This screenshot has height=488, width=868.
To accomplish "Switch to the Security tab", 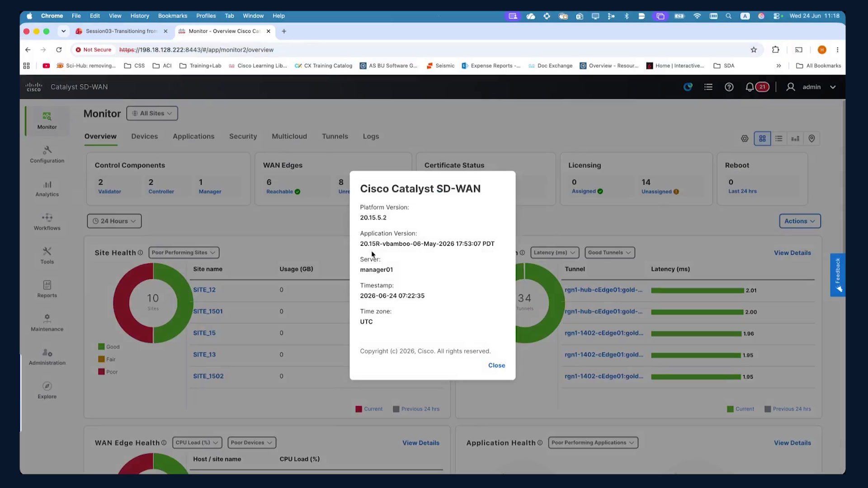I will point(243,136).
